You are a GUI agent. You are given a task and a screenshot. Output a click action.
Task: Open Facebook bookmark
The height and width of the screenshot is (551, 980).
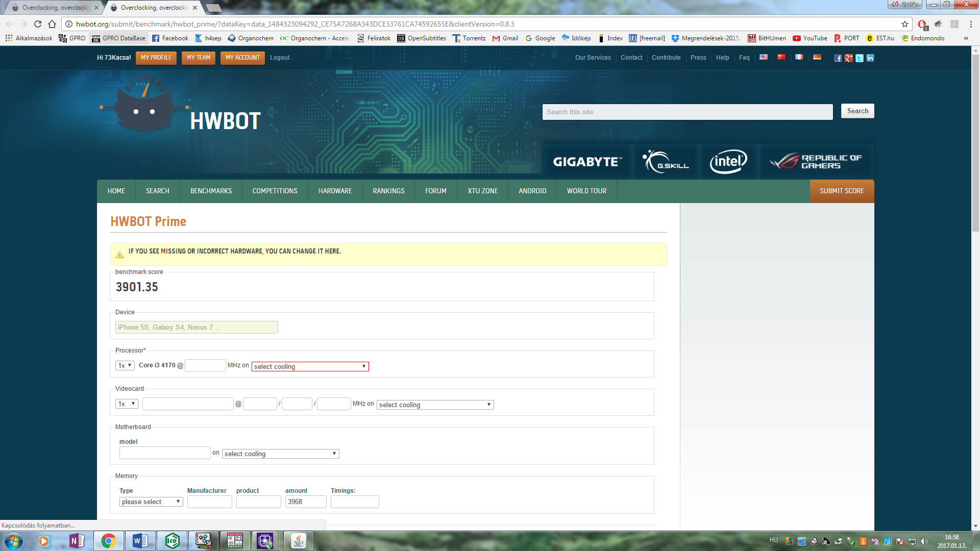click(170, 38)
